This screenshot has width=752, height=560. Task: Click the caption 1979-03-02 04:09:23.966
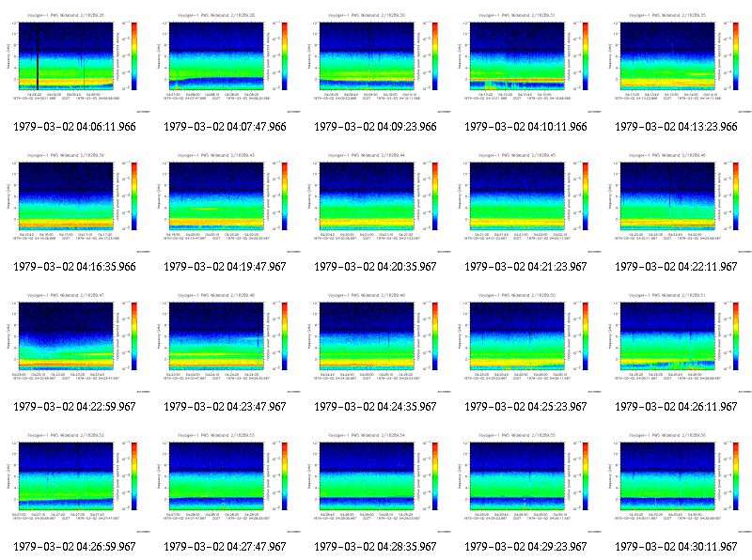[x=375, y=127]
